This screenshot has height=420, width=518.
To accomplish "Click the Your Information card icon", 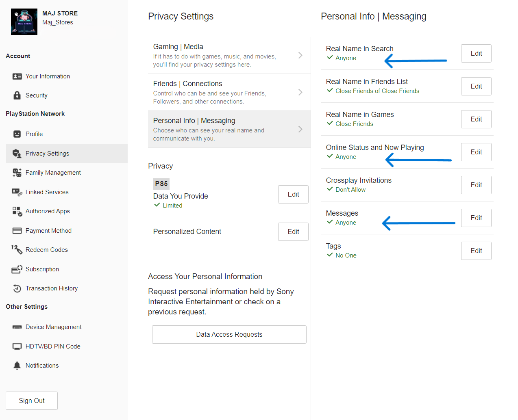I will pos(17,76).
